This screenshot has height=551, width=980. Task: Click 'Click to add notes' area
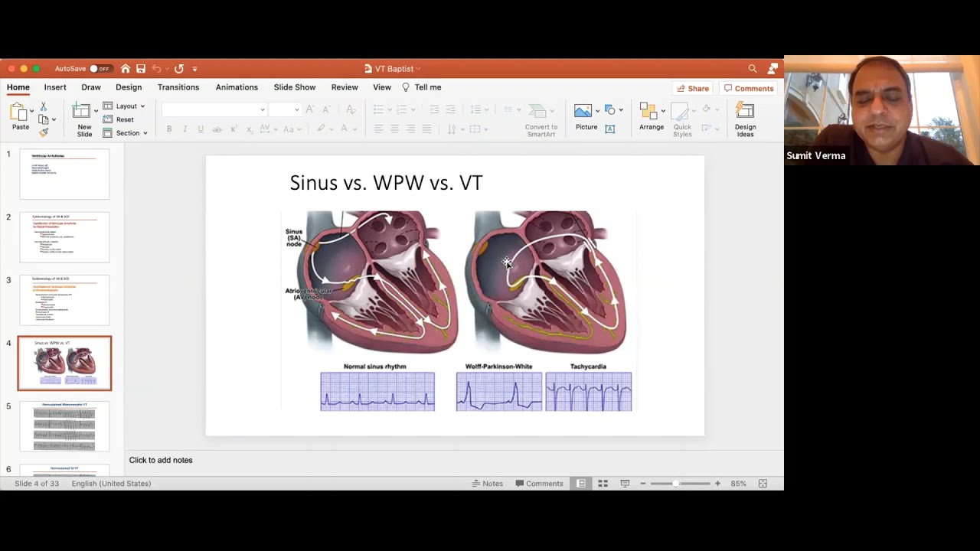pos(161,460)
